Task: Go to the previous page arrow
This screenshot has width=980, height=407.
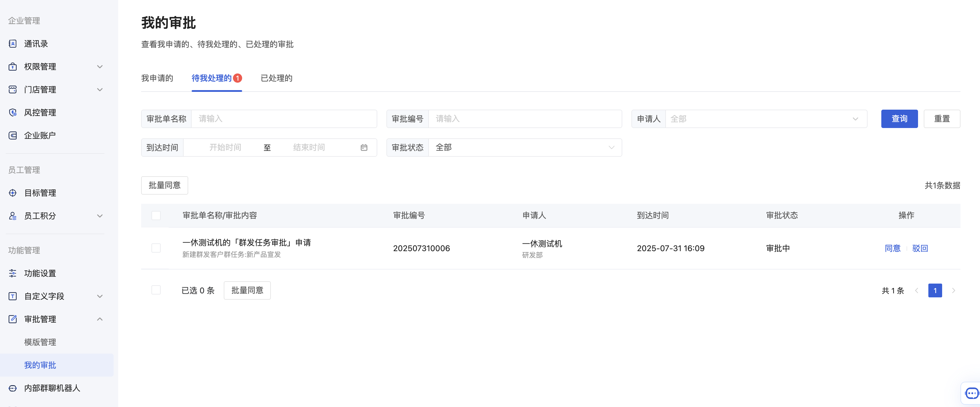Action: [x=917, y=290]
